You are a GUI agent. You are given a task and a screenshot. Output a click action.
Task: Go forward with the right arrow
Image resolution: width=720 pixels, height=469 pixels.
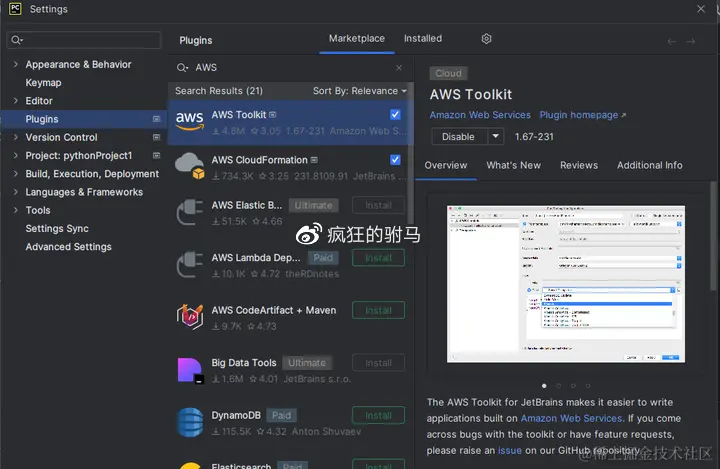690,42
